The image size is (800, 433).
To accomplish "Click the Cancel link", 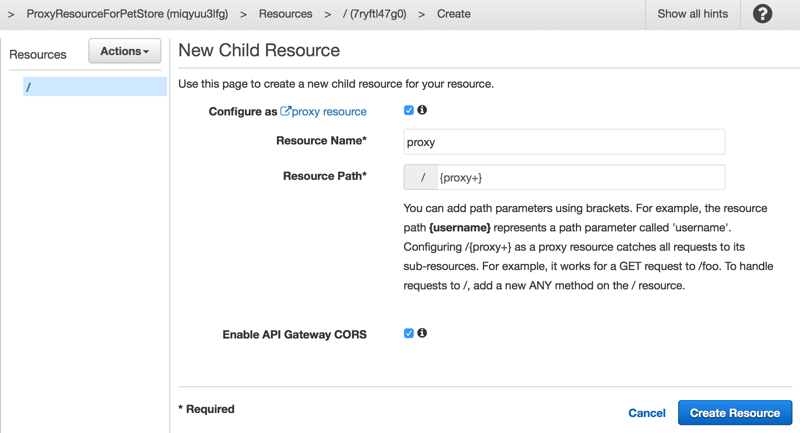I will coord(647,413).
